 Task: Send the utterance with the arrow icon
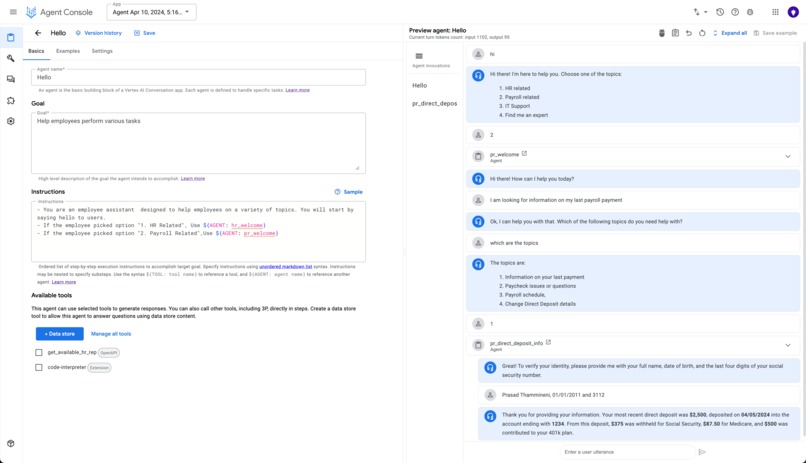(702, 452)
